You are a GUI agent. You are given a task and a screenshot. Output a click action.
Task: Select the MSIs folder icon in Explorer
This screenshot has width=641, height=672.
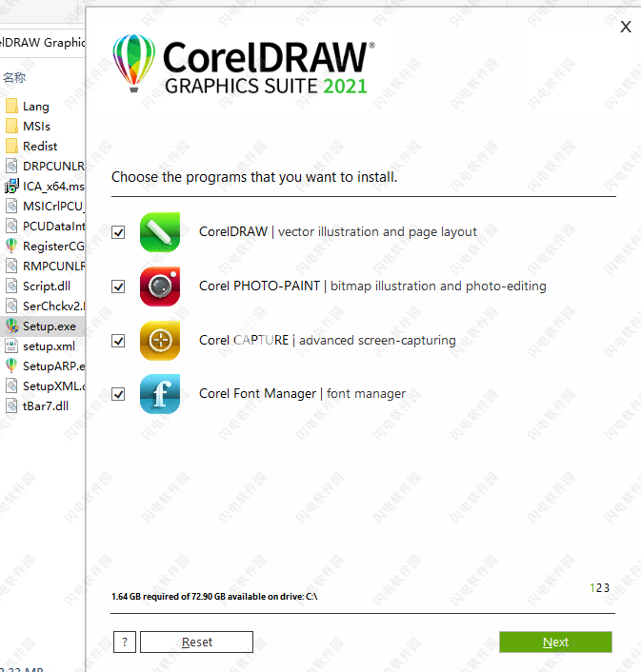[x=11, y=126]
